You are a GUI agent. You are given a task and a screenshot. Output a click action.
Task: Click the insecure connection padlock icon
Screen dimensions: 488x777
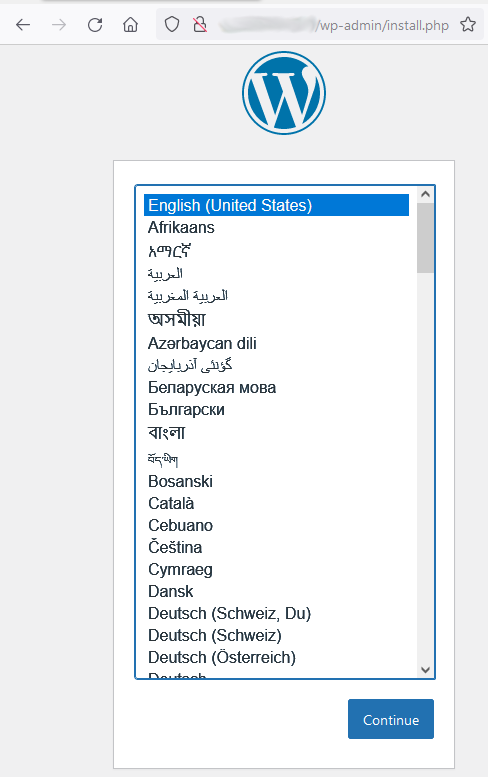coord(200,24)
